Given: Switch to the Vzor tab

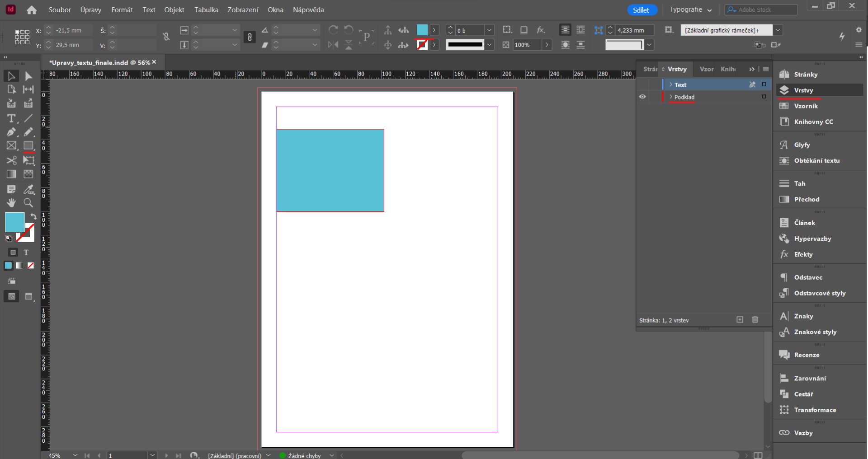Looking at the screenshot, I should 707,69.
